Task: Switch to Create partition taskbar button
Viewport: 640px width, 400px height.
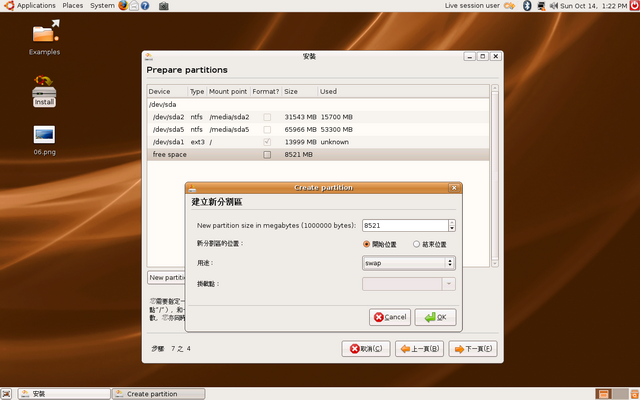Action: tap(158, 393)
